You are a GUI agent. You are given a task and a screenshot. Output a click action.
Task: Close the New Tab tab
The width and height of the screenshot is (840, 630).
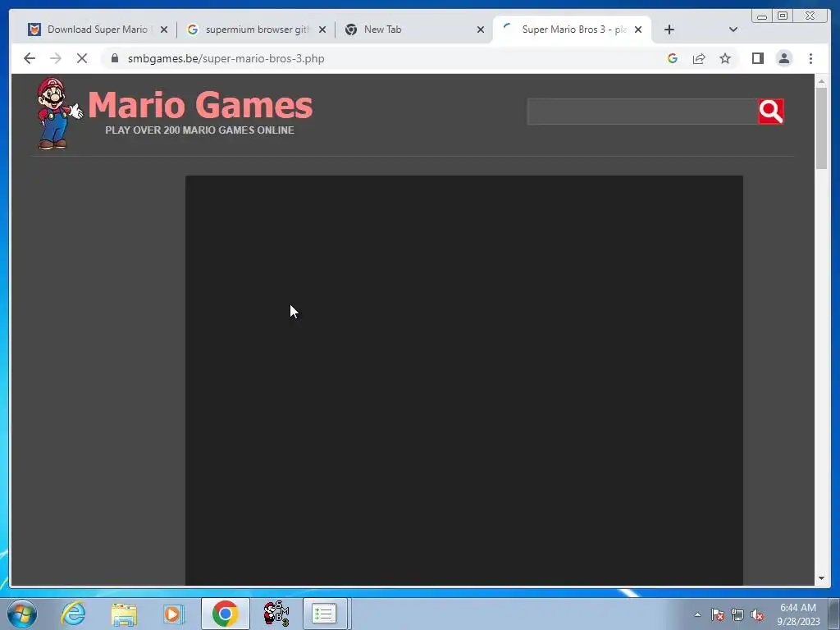(481, 30)
